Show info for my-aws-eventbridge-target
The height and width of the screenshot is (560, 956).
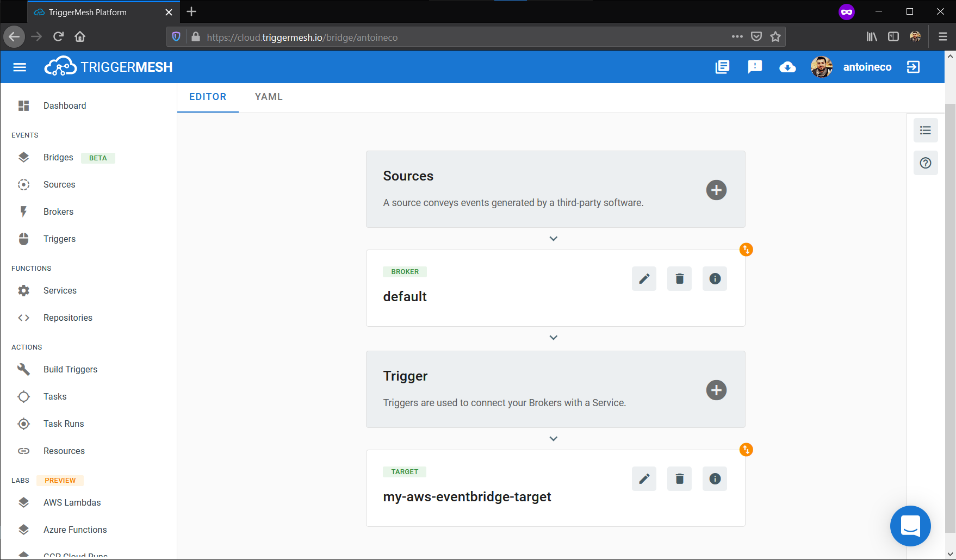tap(715, 478)
